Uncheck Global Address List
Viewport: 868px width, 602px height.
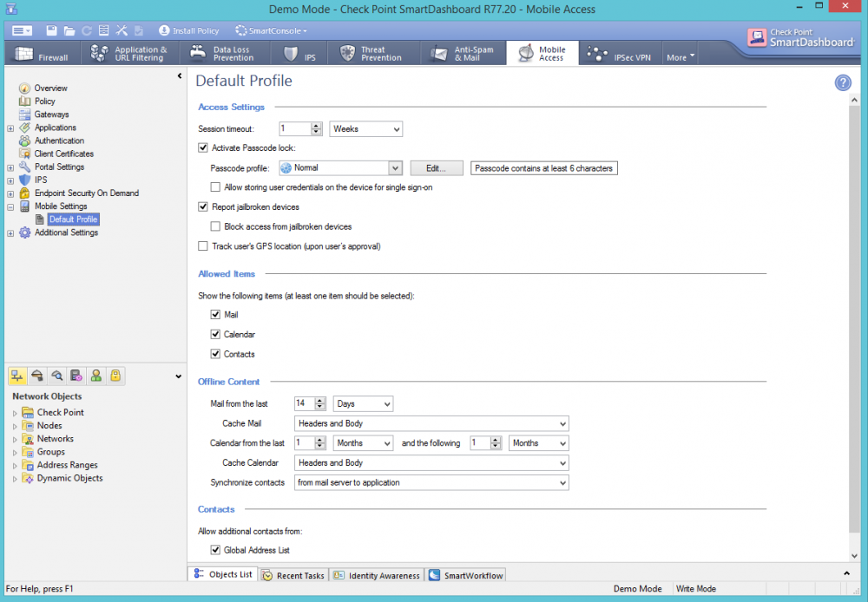[215, 550]
